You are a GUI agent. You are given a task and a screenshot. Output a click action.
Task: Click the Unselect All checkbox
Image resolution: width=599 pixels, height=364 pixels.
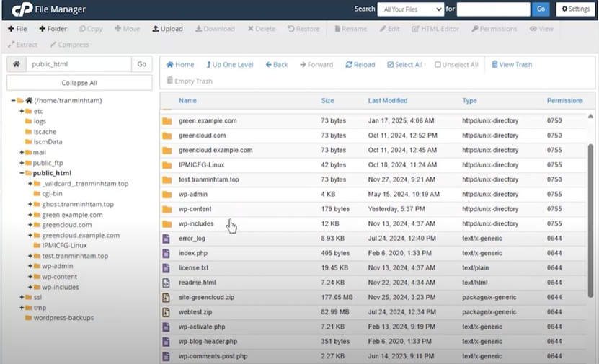pos(438,65)
